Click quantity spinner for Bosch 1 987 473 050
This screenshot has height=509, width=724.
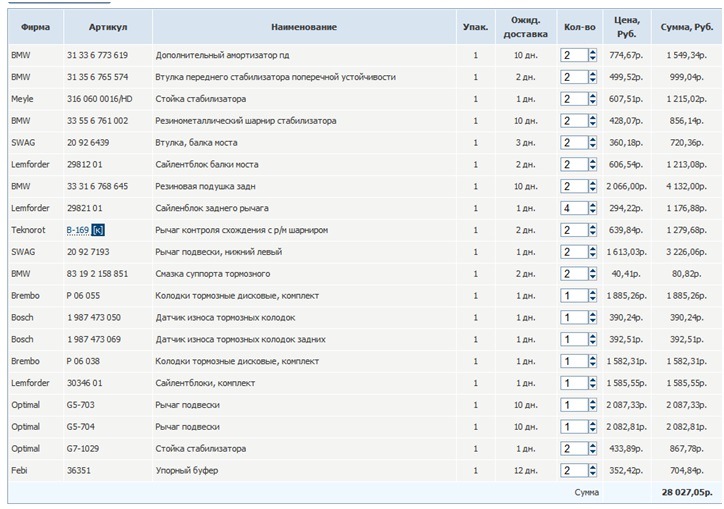coord(592,317)
